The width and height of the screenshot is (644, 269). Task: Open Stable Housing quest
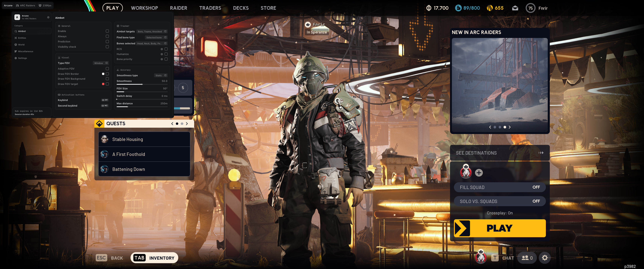(x=144, y=139)
